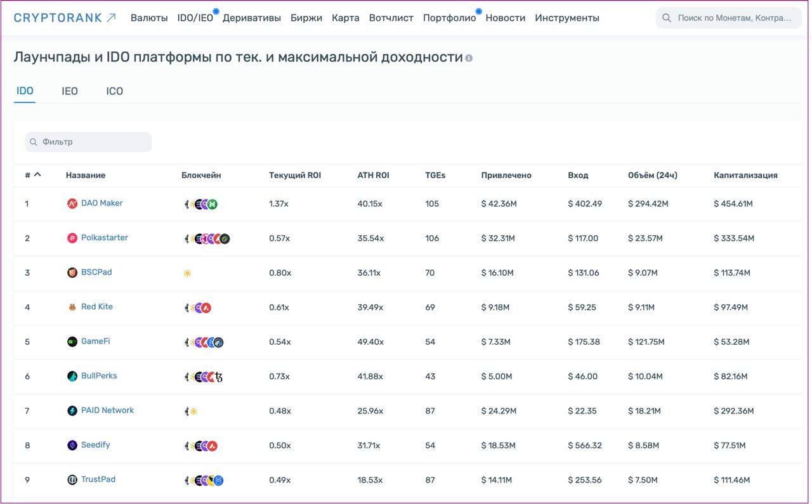Image resolution: width=812 pixels, height=504 pixels.
Task: Click the PAID Network logo icon
Action: tap(72, 411)
